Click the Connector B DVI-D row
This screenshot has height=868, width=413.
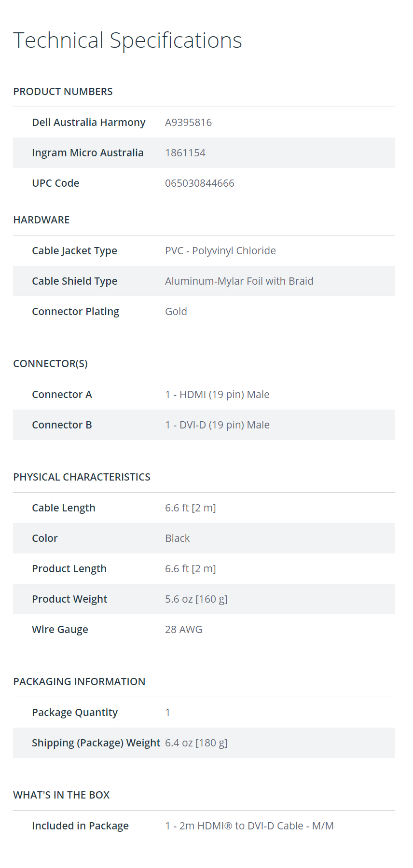[204, 425]
